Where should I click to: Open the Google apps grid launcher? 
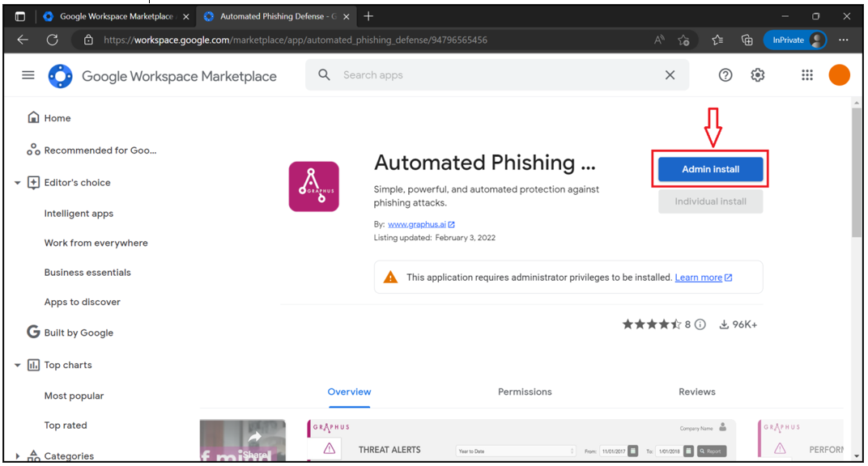click(x=807, y=75)
